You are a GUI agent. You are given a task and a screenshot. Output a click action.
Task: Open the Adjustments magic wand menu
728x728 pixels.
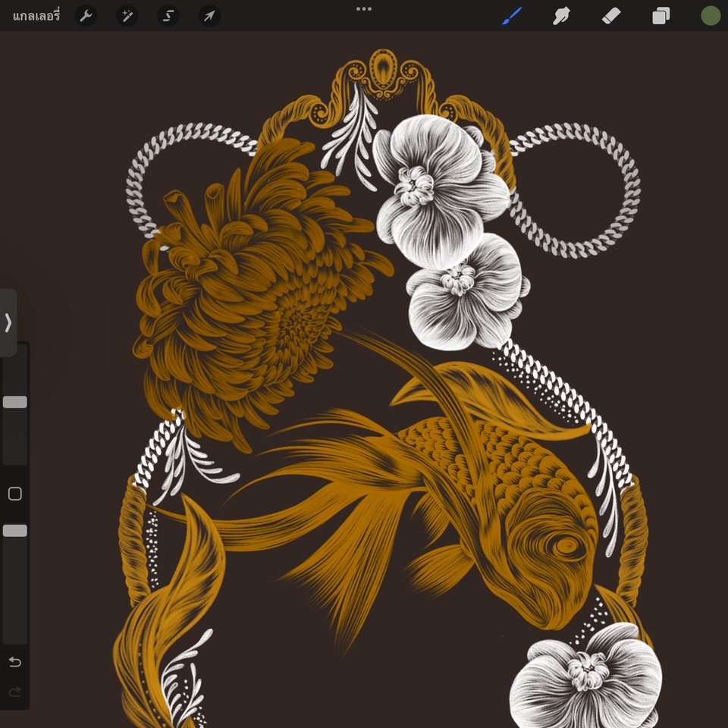(127, 16)
